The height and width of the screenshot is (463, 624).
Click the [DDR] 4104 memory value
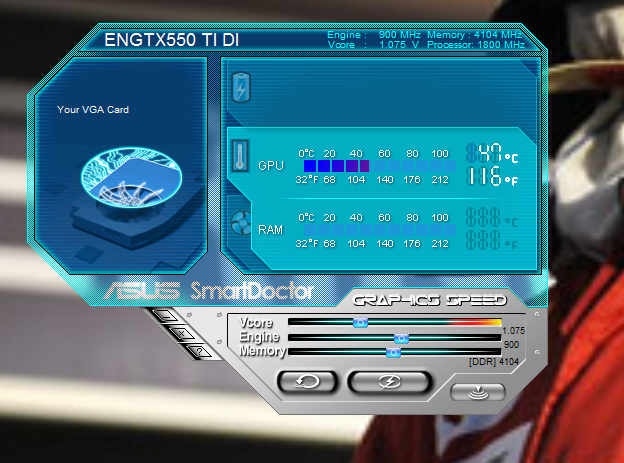tap(493, 362)
